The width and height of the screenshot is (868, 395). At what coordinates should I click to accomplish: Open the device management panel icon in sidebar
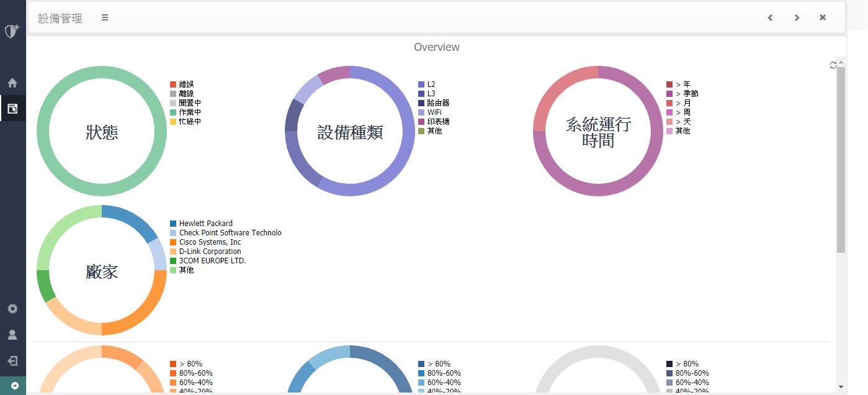[12, 109]
